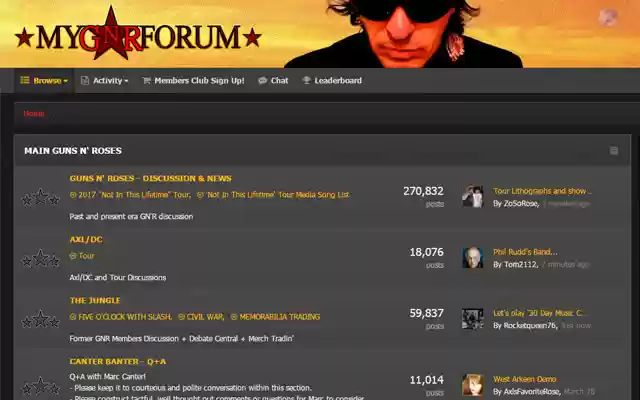The width and height of the screenshot is (640, 400).
Task: Click Tom2112's avatar thumbnail
Action: point(473,258)
